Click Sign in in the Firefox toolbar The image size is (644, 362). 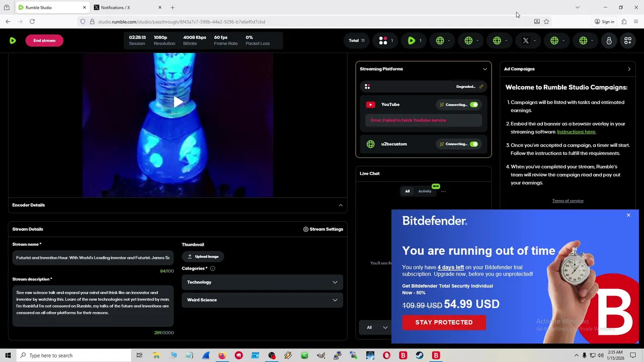coord(604,22)
